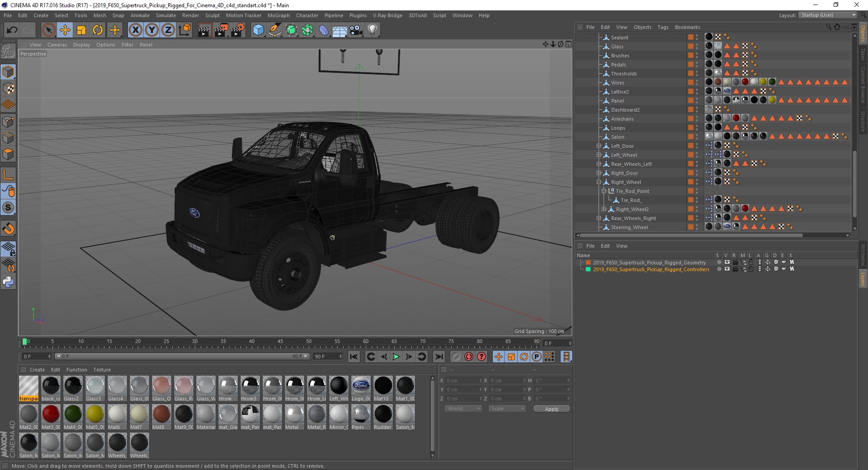Click the Apply button
The image size is (868, 470).
pyautogui.click(x=552, y=409)
